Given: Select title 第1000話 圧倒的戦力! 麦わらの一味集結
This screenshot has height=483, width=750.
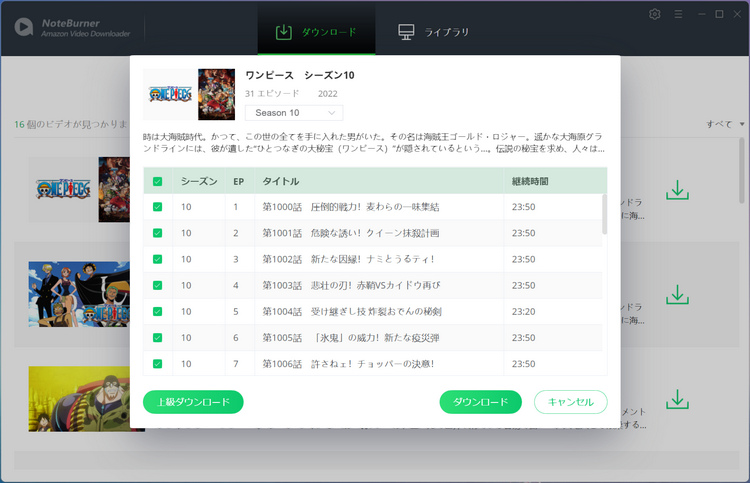Looking at the screenshot, I should point(351,207).
